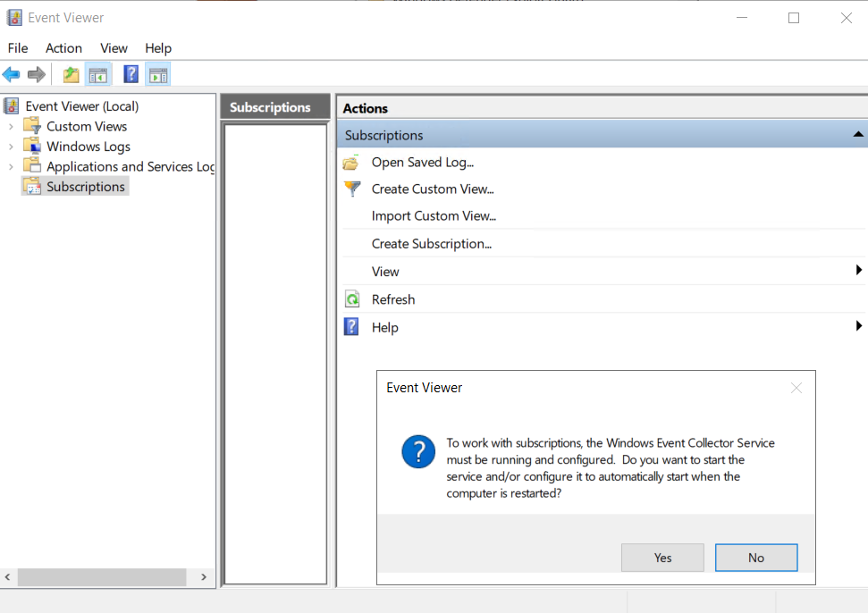Image resolution: width=868 pixels, height=613 pixels.
Task: Open the View menu in menu bar
Action: 114,48
